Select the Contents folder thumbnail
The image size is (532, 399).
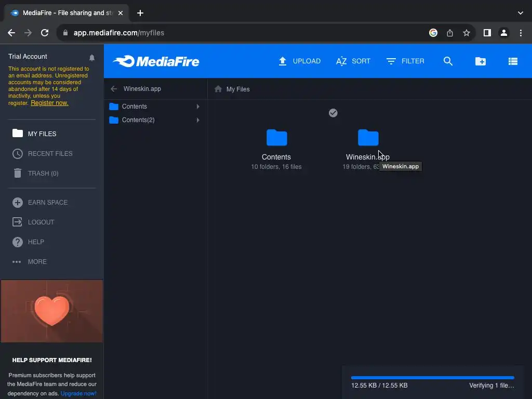[277, 137]
